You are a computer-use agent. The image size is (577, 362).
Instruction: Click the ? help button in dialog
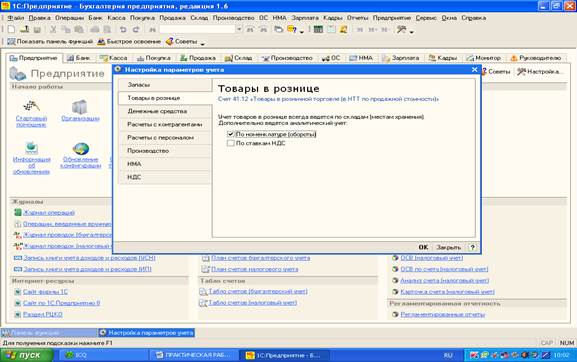pyautogui.click(x=473, y=247)
